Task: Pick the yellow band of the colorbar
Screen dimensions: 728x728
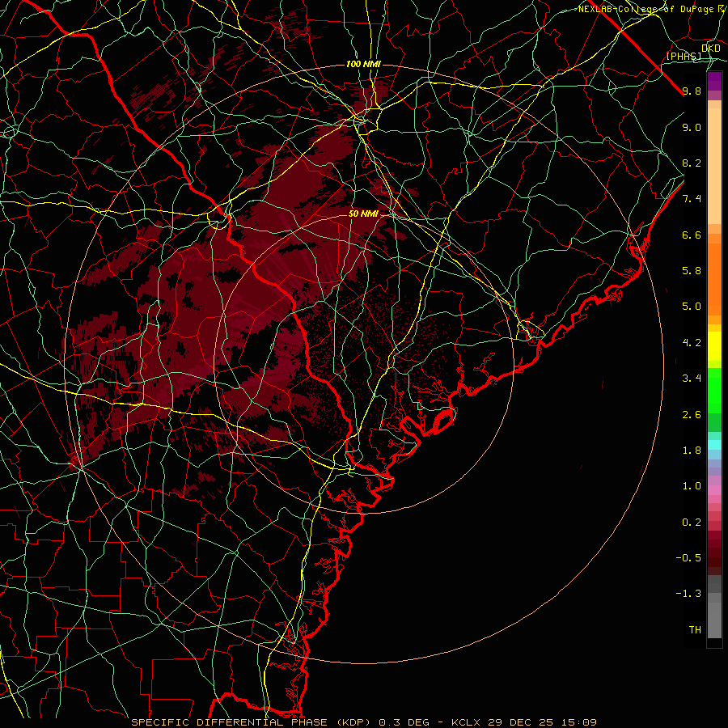Action: pyautogui.click(x=714, y=346)
